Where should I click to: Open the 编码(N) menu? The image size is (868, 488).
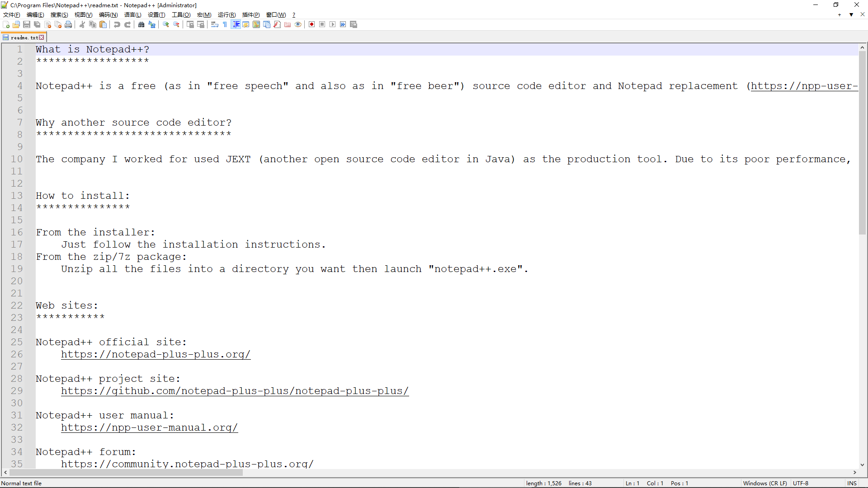108,15
